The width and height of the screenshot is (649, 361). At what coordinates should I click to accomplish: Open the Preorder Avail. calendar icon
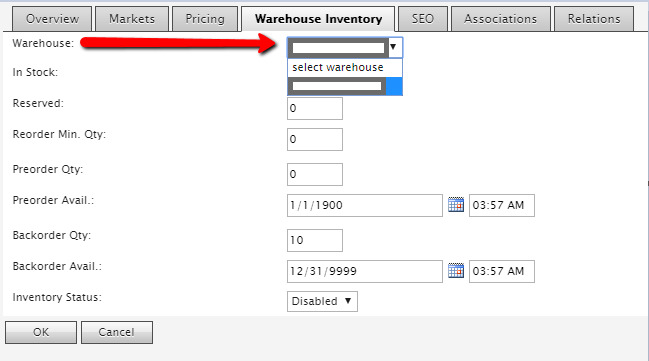click(456, 205)
